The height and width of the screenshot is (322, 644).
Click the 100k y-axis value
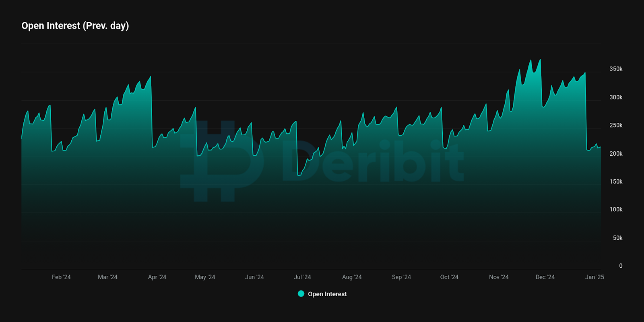(x=616, y=209)
